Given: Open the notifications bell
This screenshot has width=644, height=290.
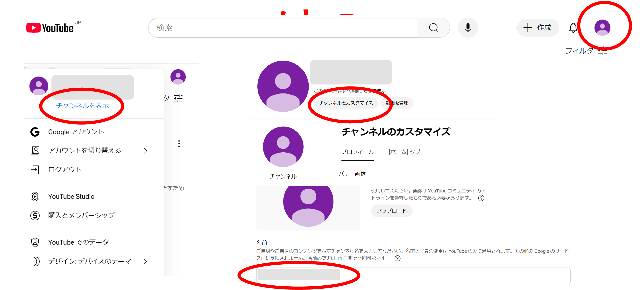Looking at the screenshot, I should (x=573, y=28).
